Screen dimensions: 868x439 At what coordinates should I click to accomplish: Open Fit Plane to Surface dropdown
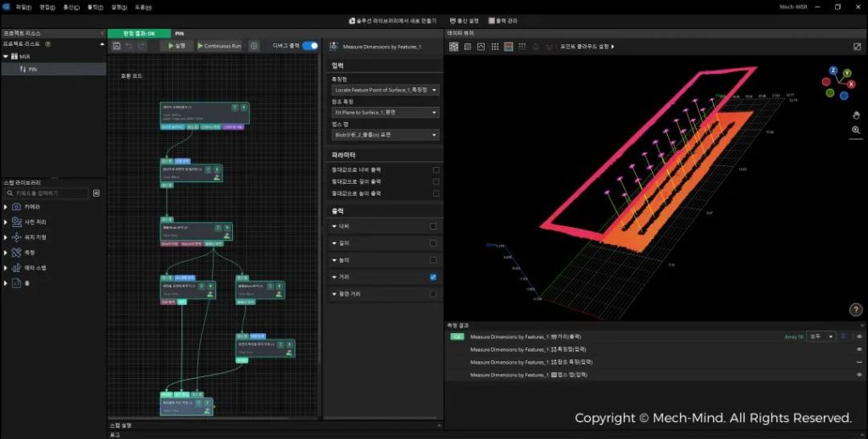(386, 112)
